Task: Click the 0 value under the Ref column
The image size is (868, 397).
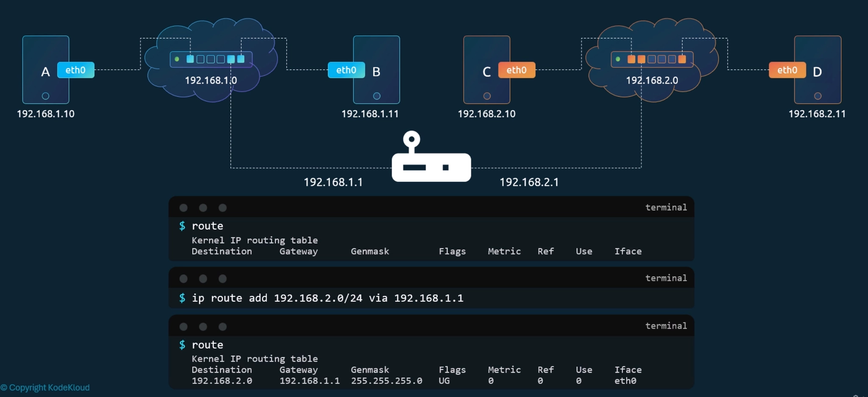Action: 540,381
